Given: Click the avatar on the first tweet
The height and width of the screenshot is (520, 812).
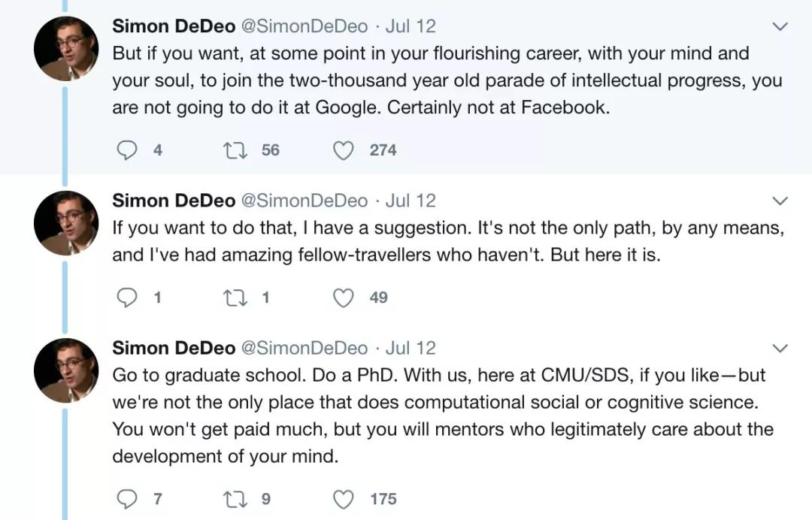Looking at the screenshot, I should coord(66,49).
